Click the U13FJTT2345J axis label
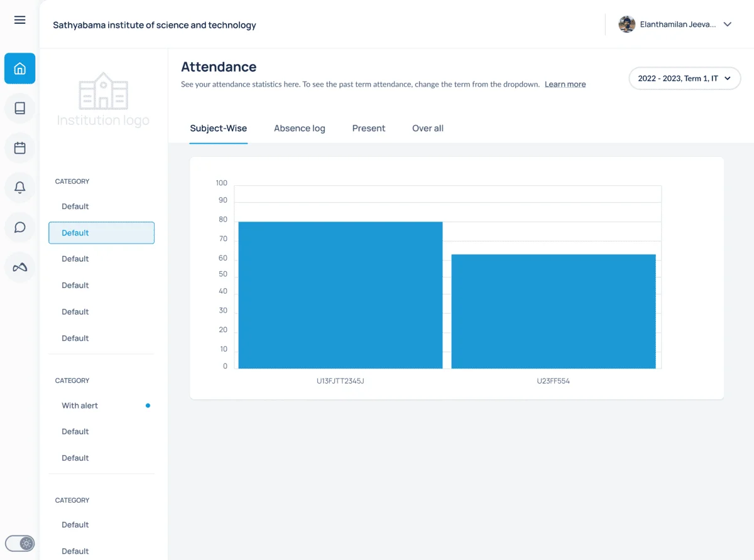754x560 pixels. pyautogui.click(x=340, y=381)
